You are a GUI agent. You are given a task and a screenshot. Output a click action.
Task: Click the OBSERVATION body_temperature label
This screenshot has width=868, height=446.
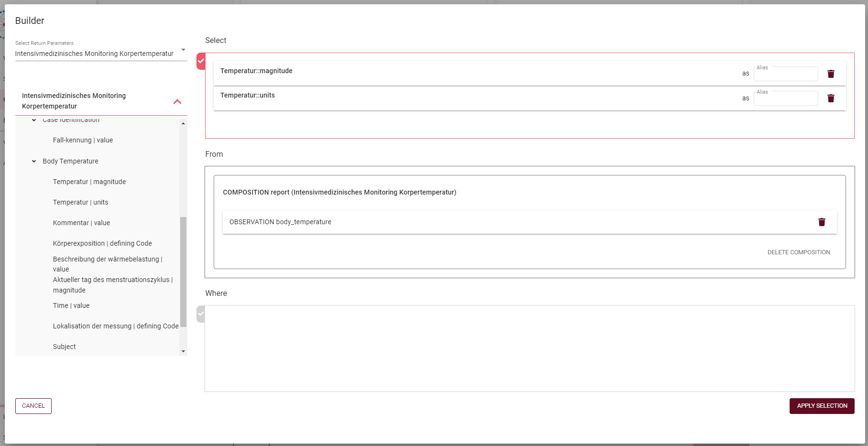[x=280, y=222]
